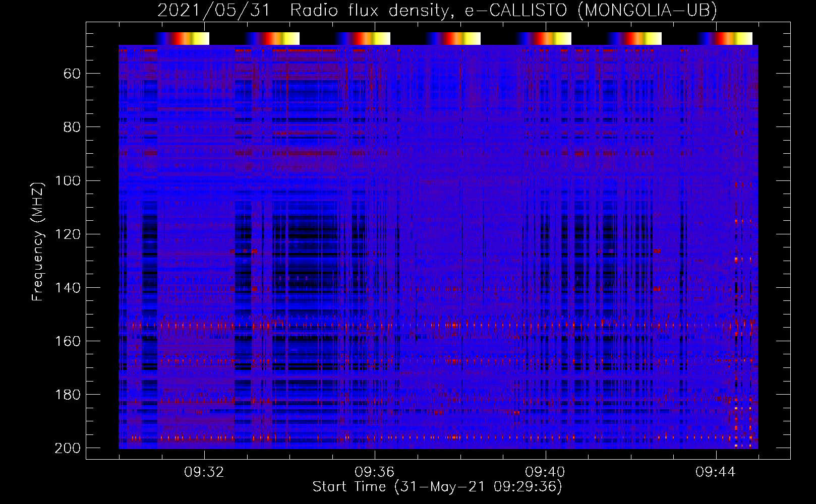Click the last color bar at top right
This screenshot has height=504, width=816.
(x=725, y=39)
